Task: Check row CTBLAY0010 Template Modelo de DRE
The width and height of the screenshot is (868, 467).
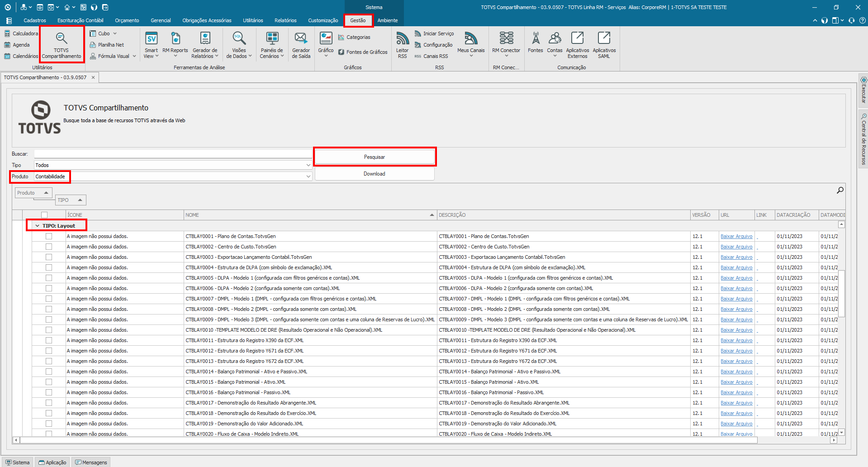Action: (x=49, y=330)
